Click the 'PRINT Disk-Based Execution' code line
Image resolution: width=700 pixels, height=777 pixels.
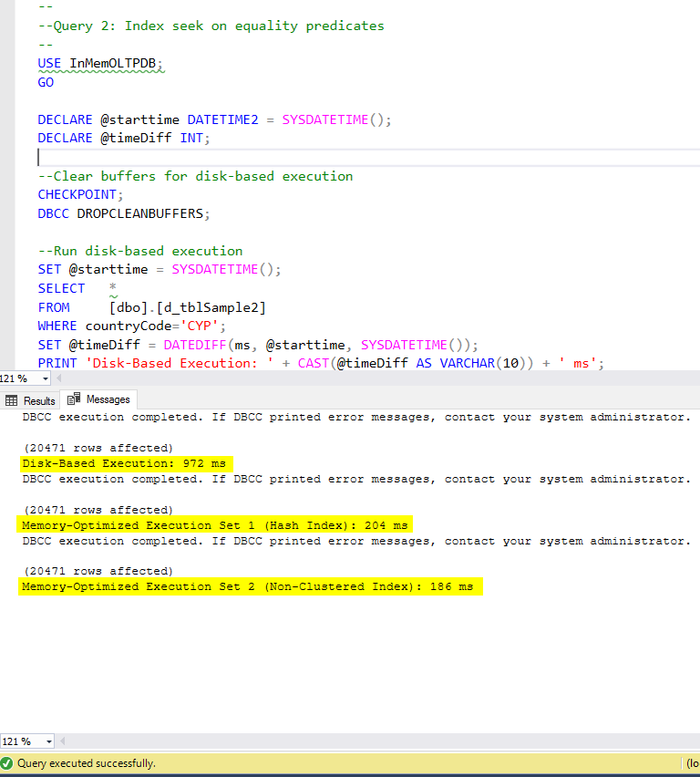click(x=321, y=364)
